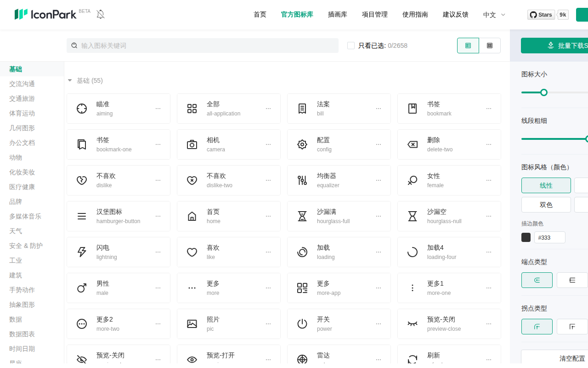The image size is (588, 368).
Task: Click the hamburger-button icon
Action: [x=82, y=216]
